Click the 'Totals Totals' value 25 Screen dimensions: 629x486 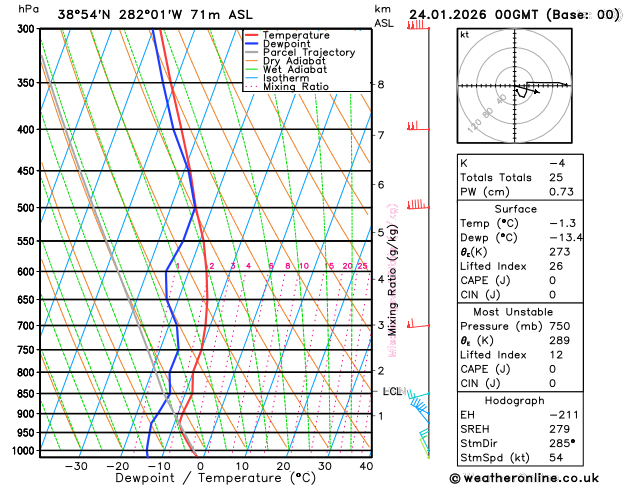tap(556, 177)
